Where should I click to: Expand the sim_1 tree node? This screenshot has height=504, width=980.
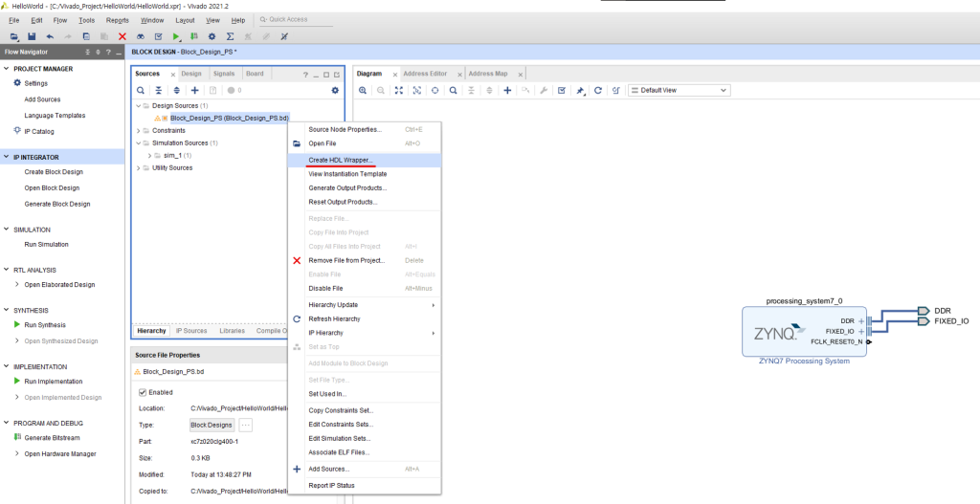pos(150,156)
